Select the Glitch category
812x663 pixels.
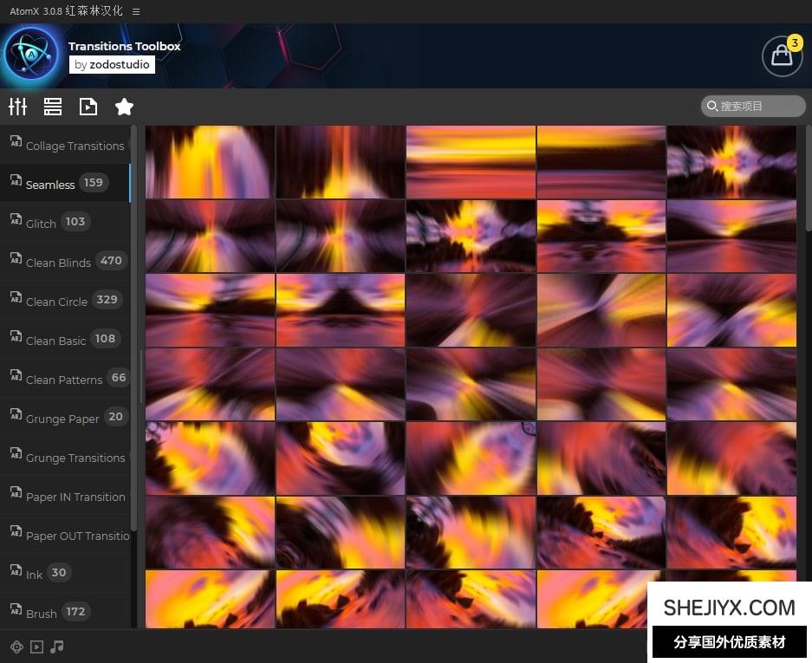(x=41, y=224)
